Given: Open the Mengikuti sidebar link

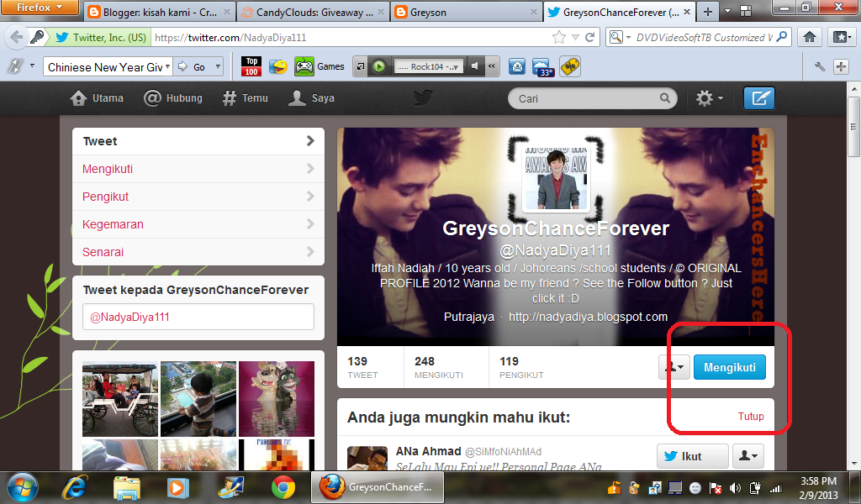Looking at the screenshot, I should (x=198, y=169).
